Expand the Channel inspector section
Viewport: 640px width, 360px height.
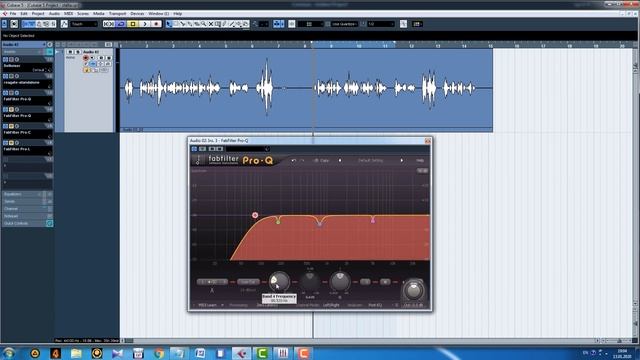[27, 209]
